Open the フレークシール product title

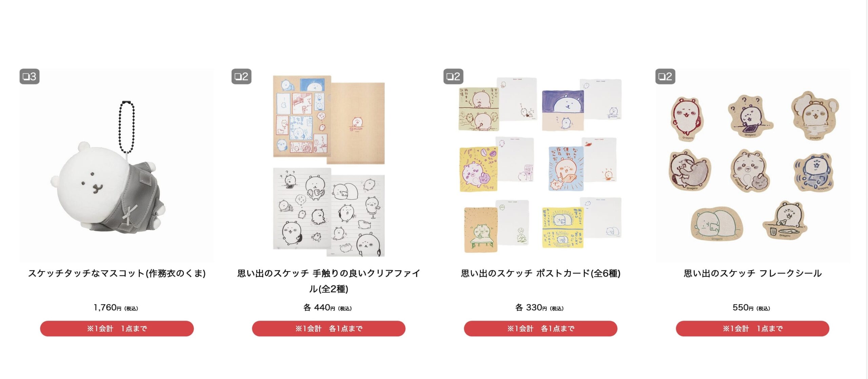[752, 273]
